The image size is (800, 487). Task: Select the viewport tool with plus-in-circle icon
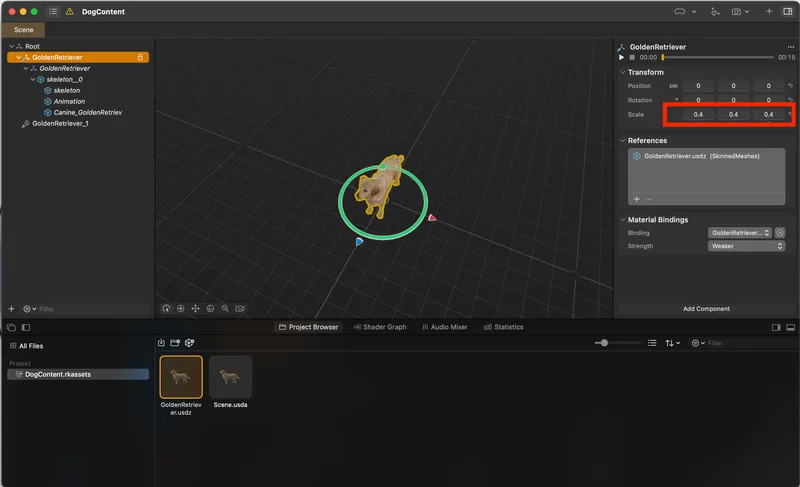click(x=181, y=309)
